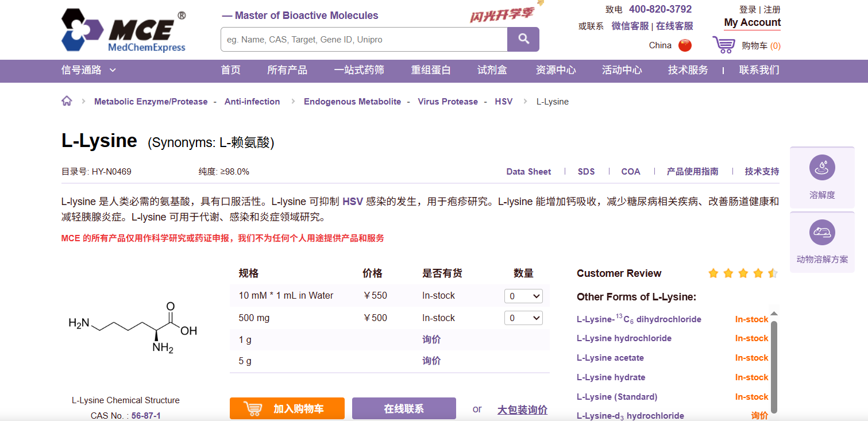Open L-Lysine acetate link
Screen dimensions: 868x421
coord(610,358)
